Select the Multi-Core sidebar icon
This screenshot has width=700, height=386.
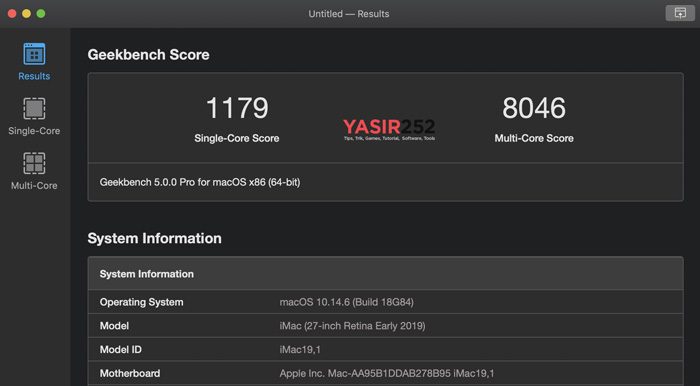[34, 163]
